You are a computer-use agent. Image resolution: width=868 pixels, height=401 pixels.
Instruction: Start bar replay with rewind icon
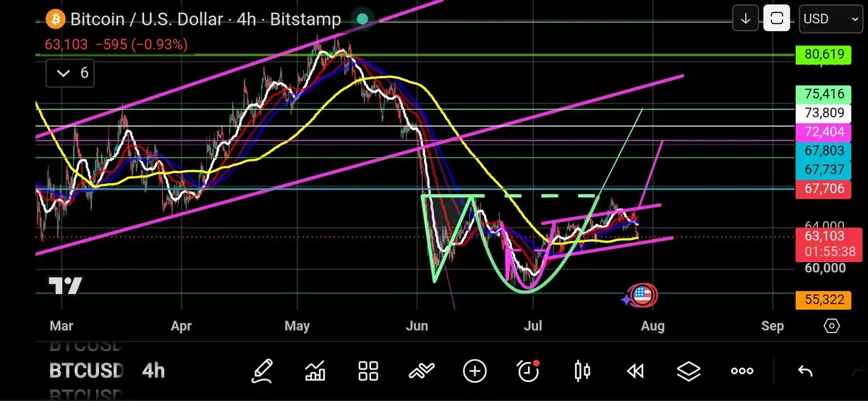[x=635, y=371]
